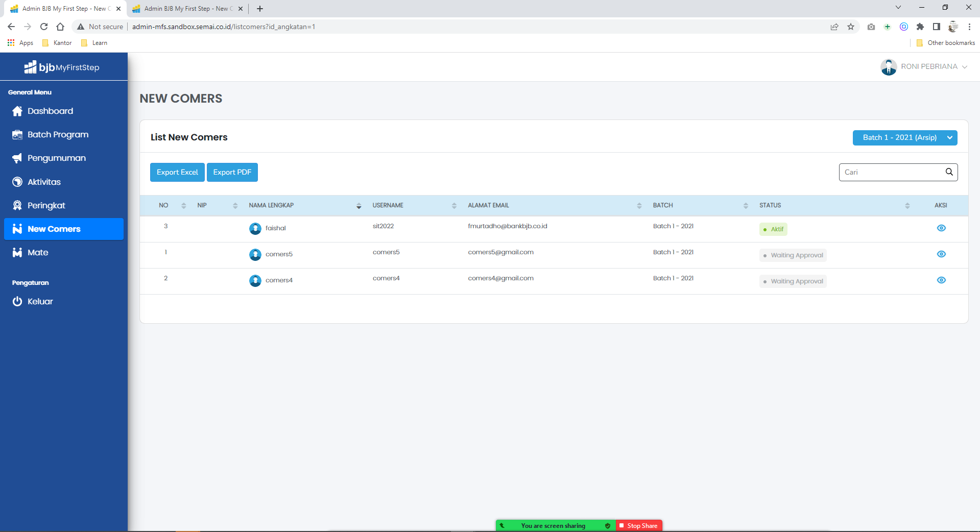Click comers4's Waiting Approval badge
Image resolution: width=980 pixels, height=532 pixels.
point(793,281)
